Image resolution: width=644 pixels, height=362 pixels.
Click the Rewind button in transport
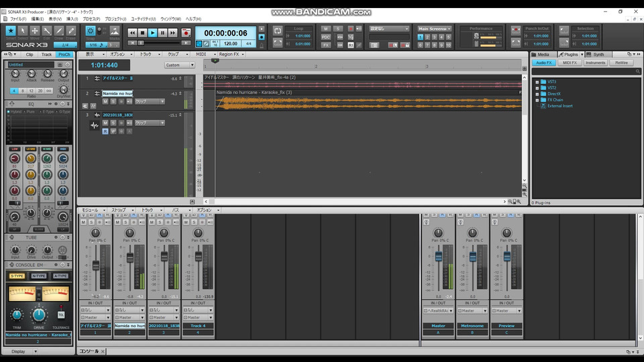pos(132,33)
